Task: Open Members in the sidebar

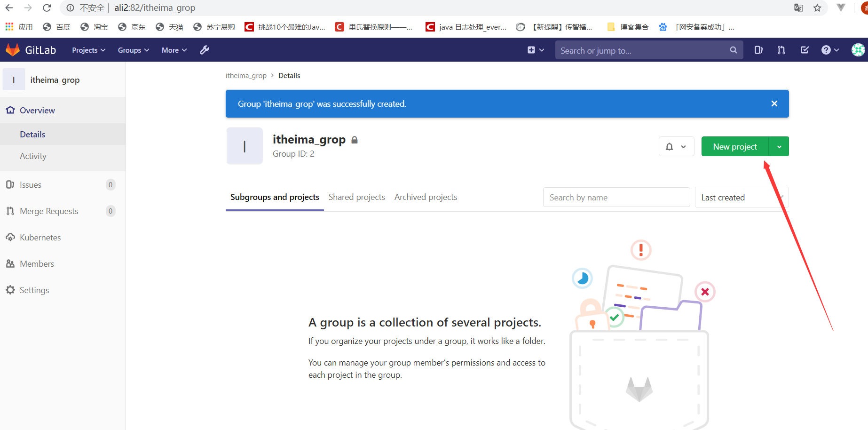Action: 37,264
